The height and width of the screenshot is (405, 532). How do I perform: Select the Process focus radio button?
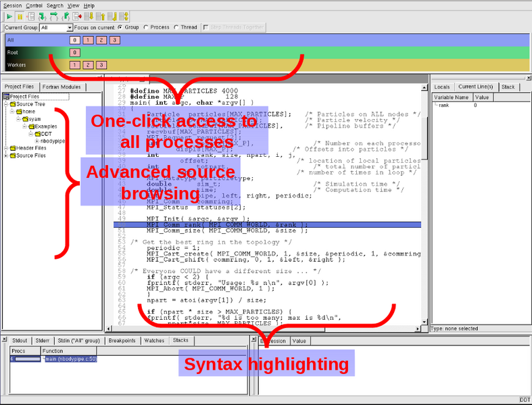[x=147, y=28]
